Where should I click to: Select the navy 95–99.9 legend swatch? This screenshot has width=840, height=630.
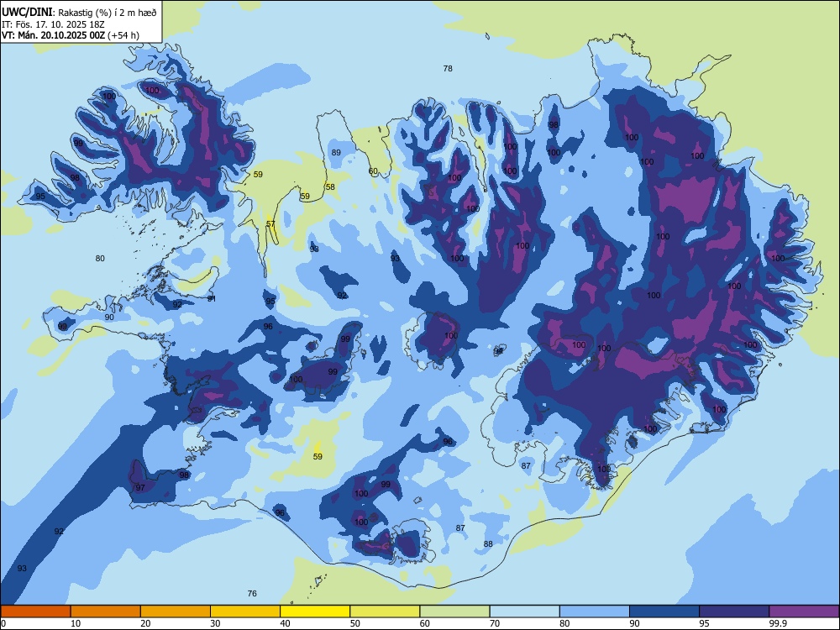click(734, 612)
